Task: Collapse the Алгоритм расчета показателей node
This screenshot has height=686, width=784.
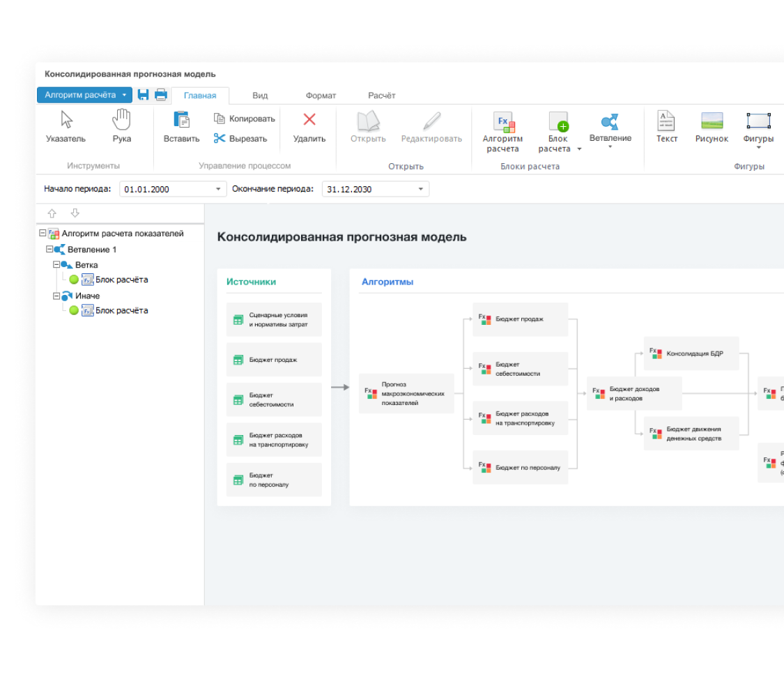Action: pos(43,233)
